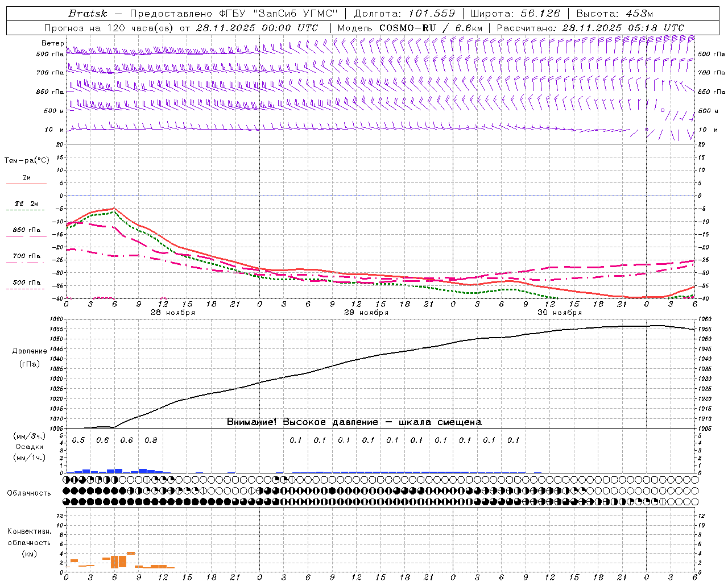The image size is (728, 582).
Task: Click the 29 ноября date marker
Action: coord(366,313)
